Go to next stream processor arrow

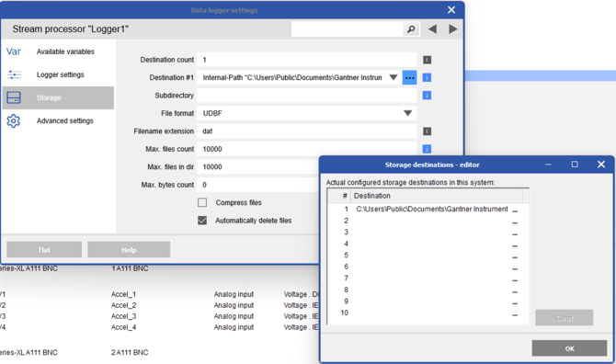452,29
